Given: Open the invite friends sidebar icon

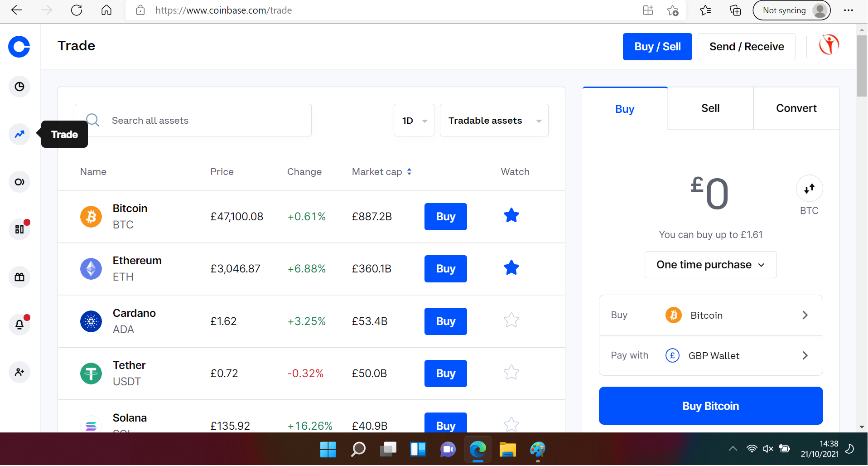Looking at the screenshot, I should (19, 372).
